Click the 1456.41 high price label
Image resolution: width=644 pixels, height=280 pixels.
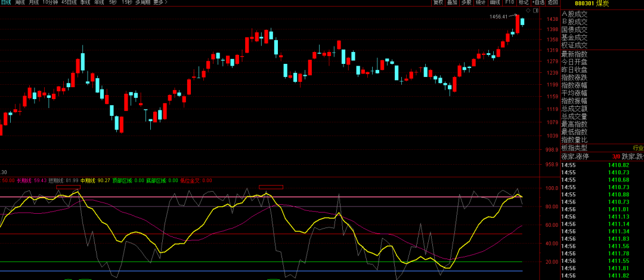click(499, 17)
